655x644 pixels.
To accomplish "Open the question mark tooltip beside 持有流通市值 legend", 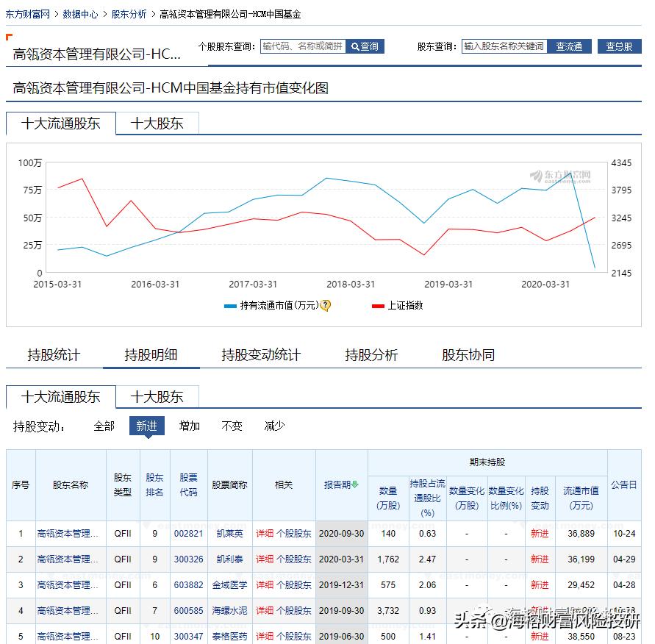I will pos(326,304).
